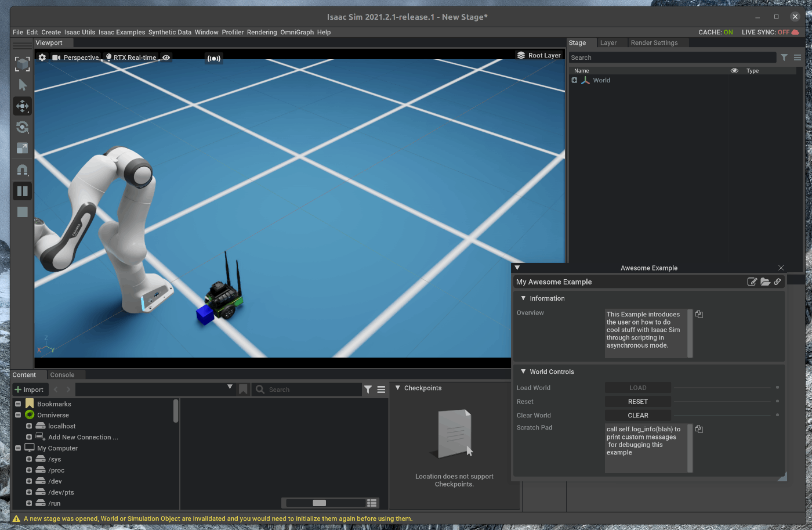Open the Create menu
Viewport: 812px width, 530px height.
[51, 33]
